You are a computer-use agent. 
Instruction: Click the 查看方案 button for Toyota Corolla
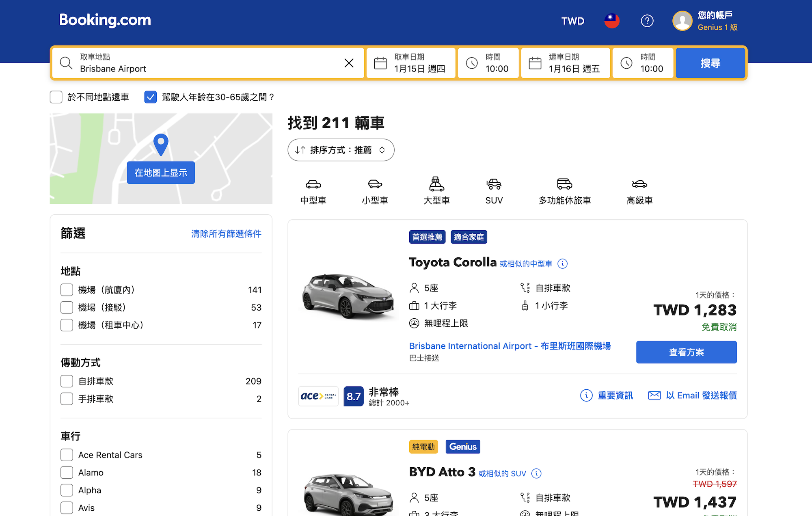(686, 352)
